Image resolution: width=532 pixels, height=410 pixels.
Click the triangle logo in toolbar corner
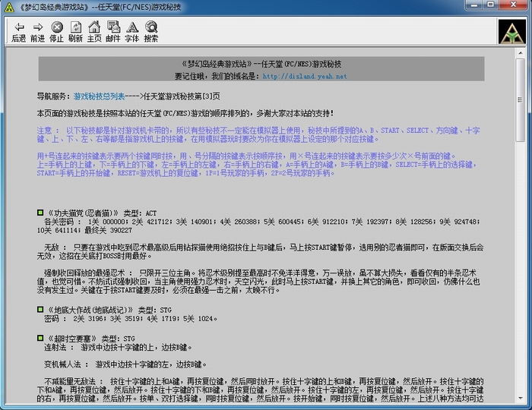point(512,32)
